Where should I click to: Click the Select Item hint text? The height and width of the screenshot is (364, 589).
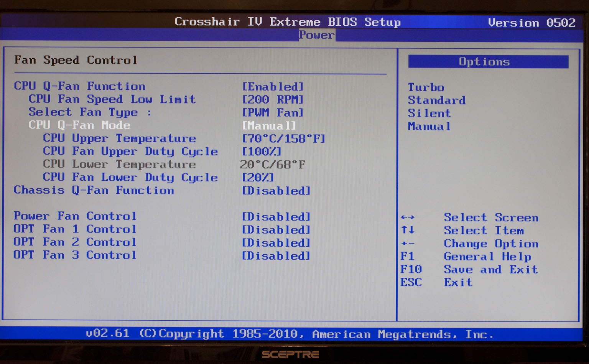tap(484, 231)
